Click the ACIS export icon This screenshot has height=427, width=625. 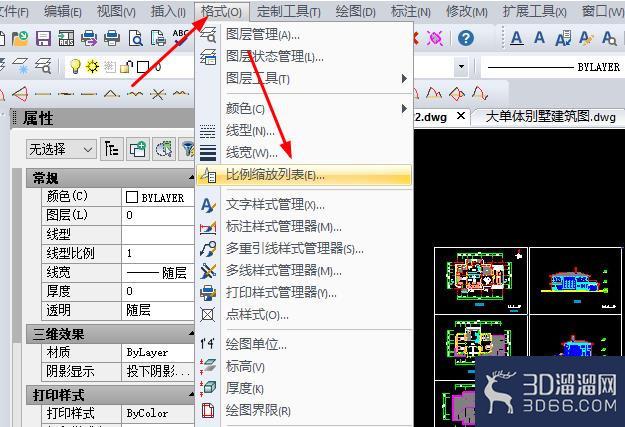pyautogui.click(x=66, y=39)
